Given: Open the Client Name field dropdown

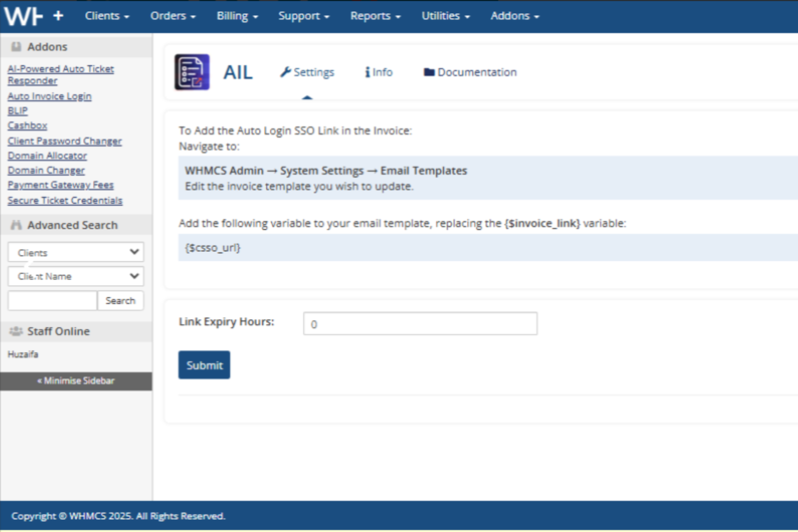Looking at the screenshot, I should tap(76, 276).
